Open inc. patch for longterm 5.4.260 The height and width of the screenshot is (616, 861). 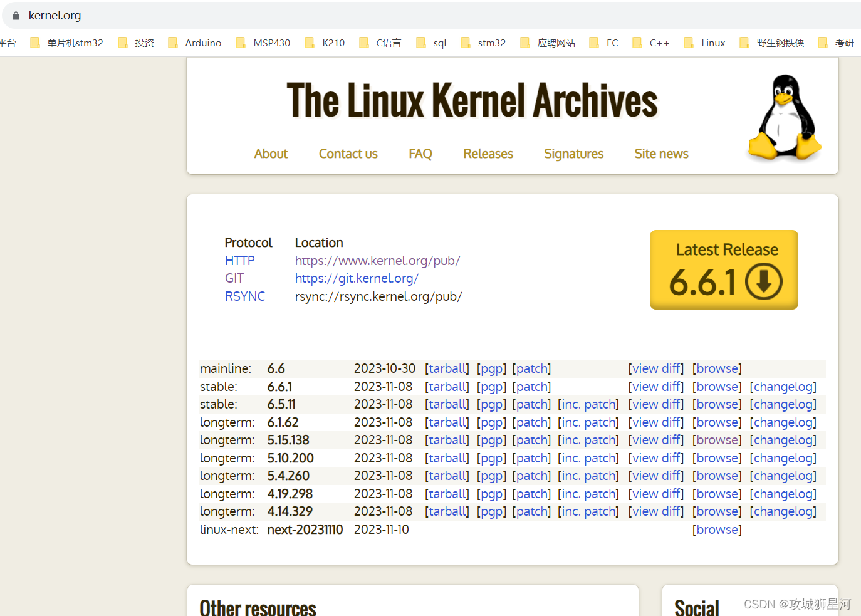click(588, 476)
